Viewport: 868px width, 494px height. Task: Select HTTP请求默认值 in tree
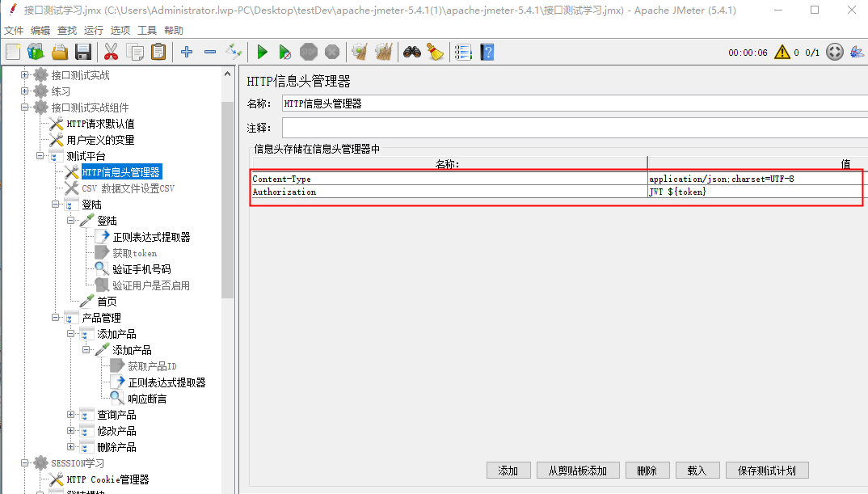100,124
